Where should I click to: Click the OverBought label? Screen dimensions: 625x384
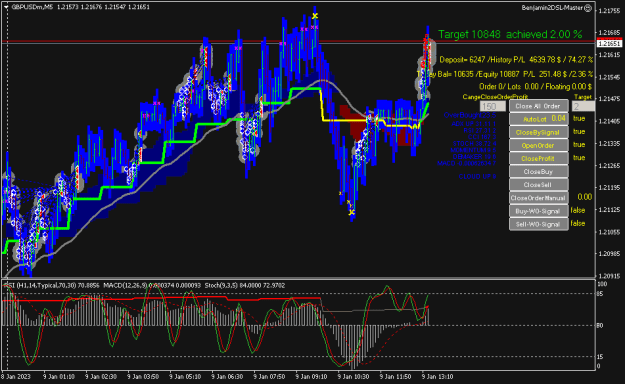(x=470, y=115)
